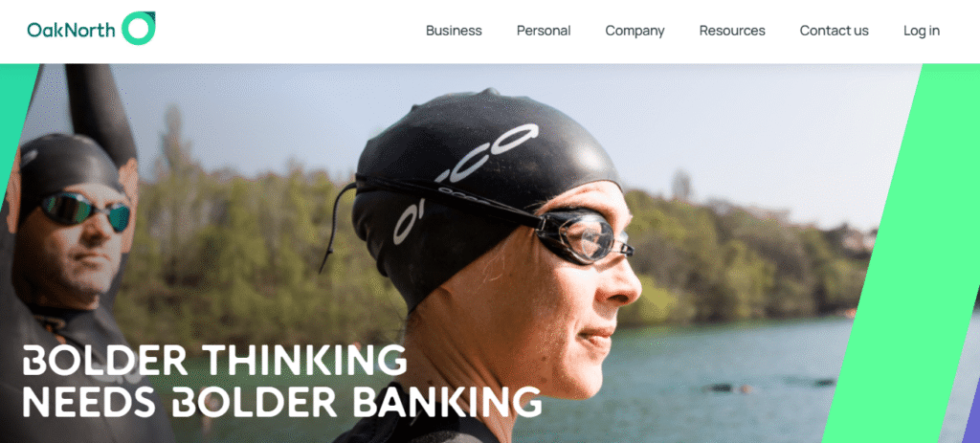The image size is (980, 443).
Task: Click the 'BOLDER THINKING' headline line
Action: click(214, 360)
